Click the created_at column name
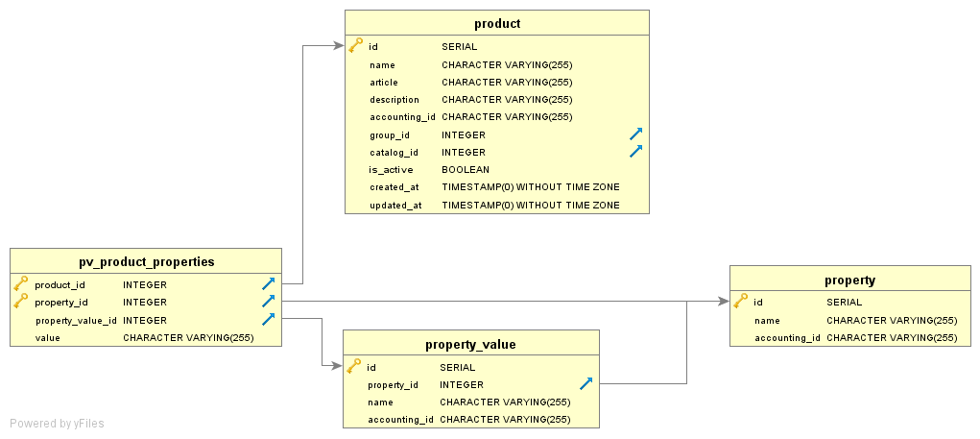980x439 pixels. (394, 187)
